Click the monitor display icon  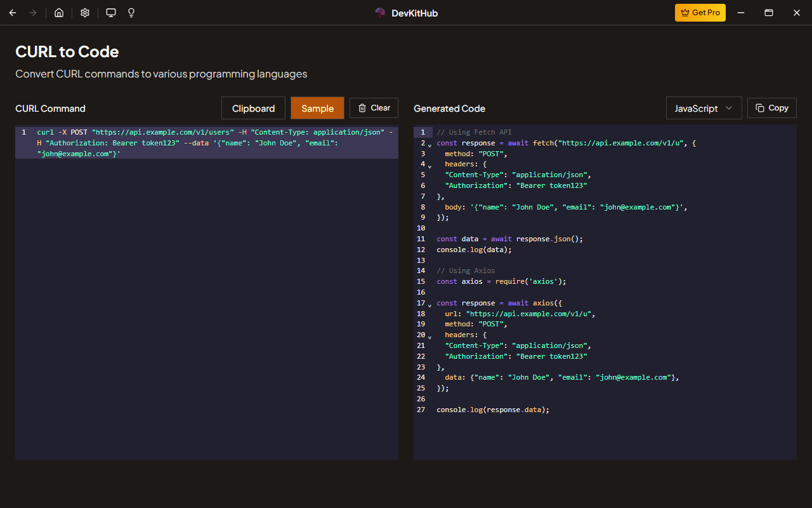111,13
